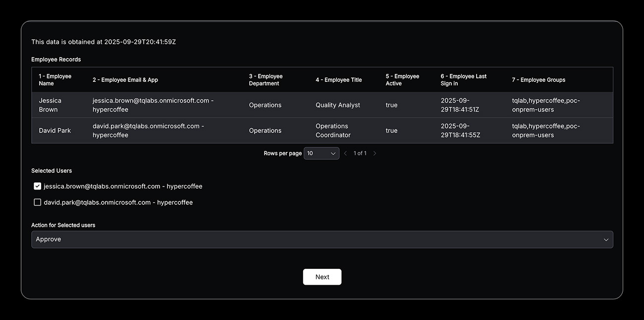Select the Jessica Brown table row name
The image size is (644, 320).
point(50,105)
